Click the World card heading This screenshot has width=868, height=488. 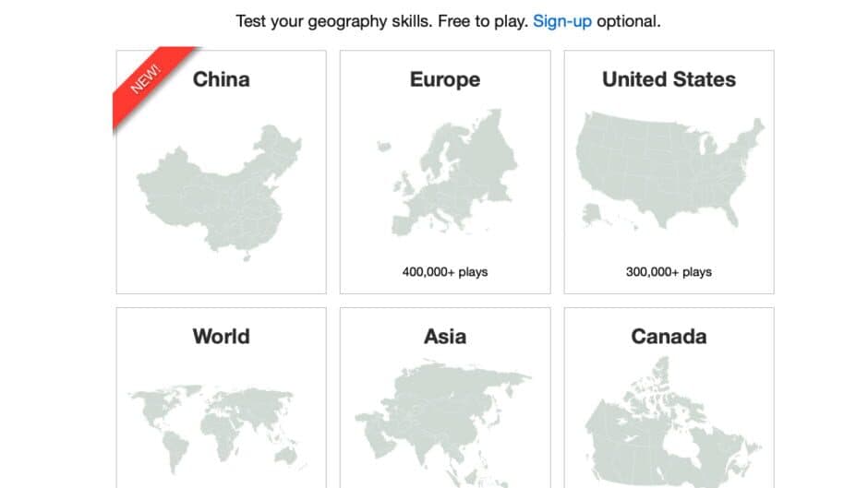(x=221, y=336)
